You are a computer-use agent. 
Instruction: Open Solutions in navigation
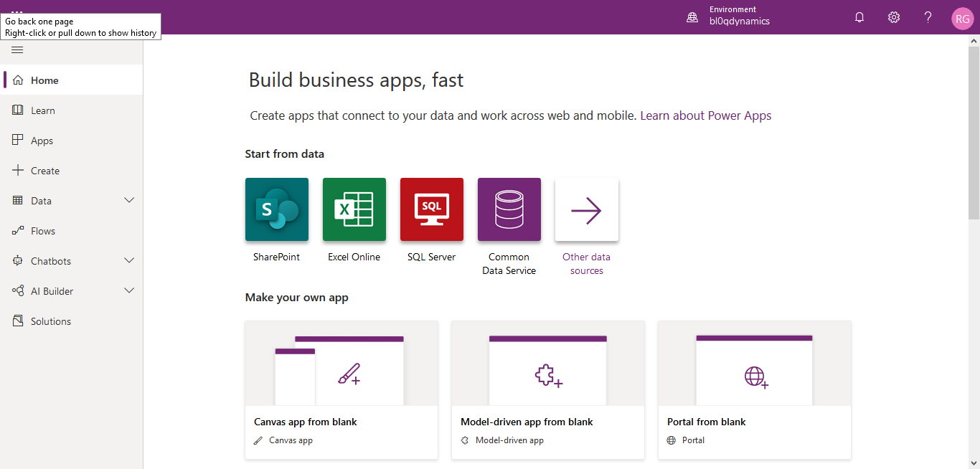tap(72, 321)
